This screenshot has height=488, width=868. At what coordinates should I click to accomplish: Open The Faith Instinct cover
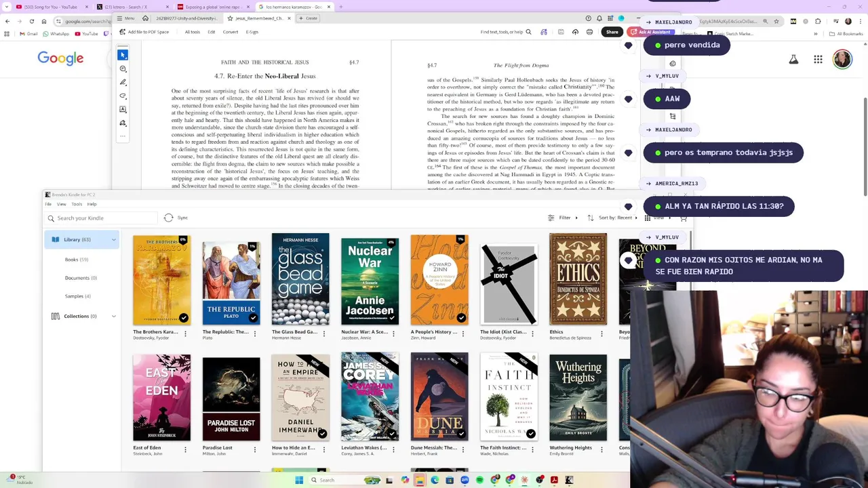(509, 396)
